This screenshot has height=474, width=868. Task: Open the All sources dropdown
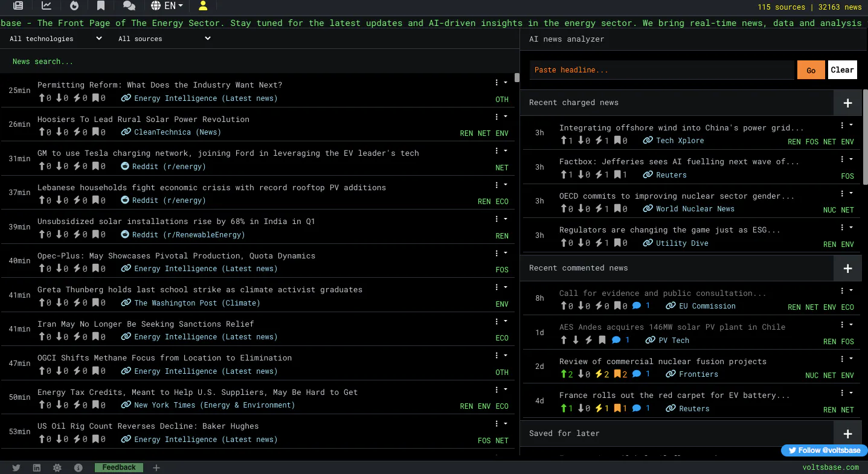pyautogui.click(x=164, y=39)
